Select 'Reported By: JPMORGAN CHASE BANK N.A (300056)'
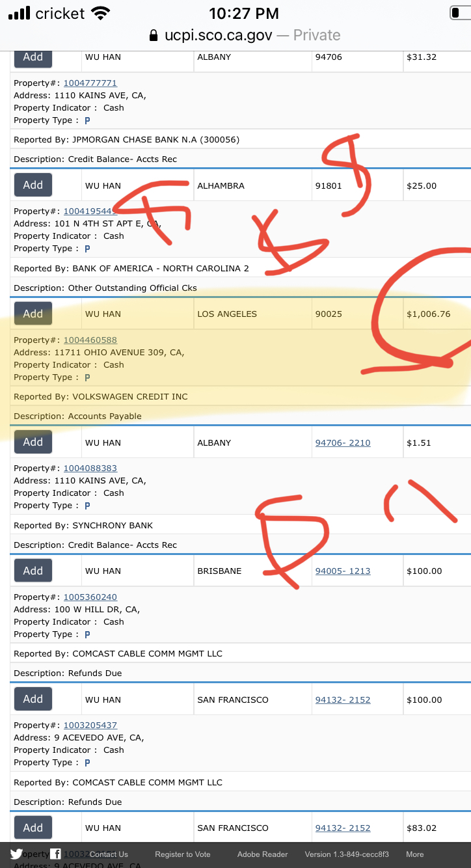Screen dimensions: 471x868 (x=127, y=139)
